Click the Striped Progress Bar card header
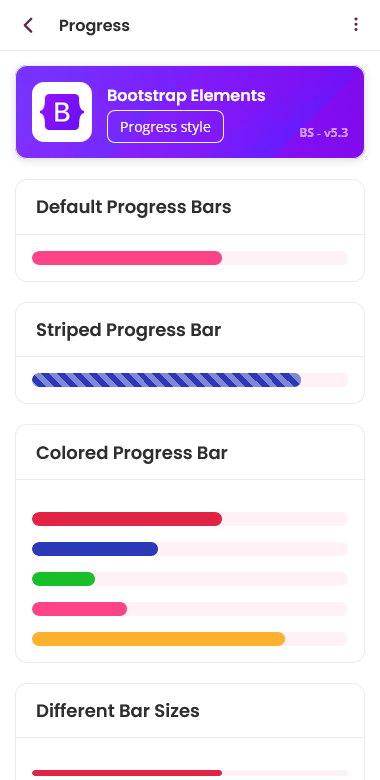 [190, 330]
